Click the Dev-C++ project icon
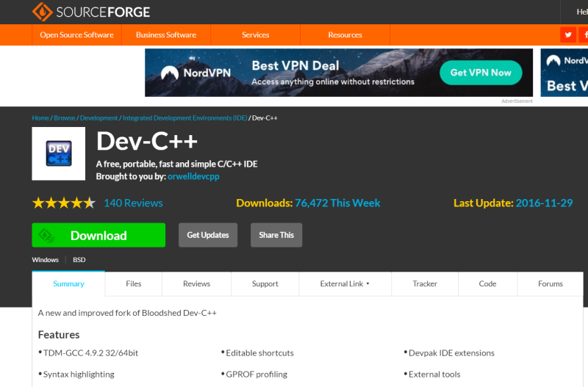Screen dimensions: 588x387 pos(59,153)
